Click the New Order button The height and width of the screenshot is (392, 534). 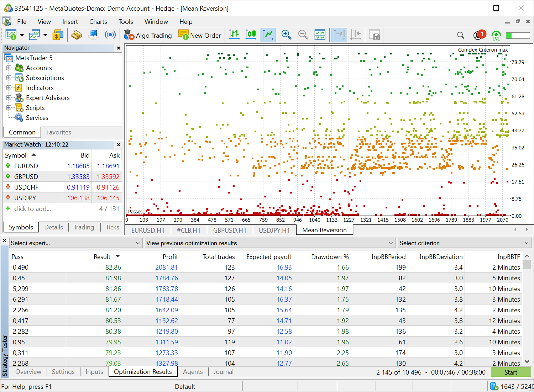pyautogui.click(x=199, y=35)
